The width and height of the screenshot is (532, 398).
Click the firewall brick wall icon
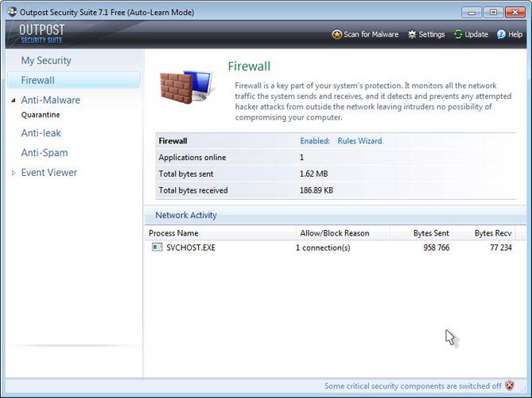tap(184, 91)
